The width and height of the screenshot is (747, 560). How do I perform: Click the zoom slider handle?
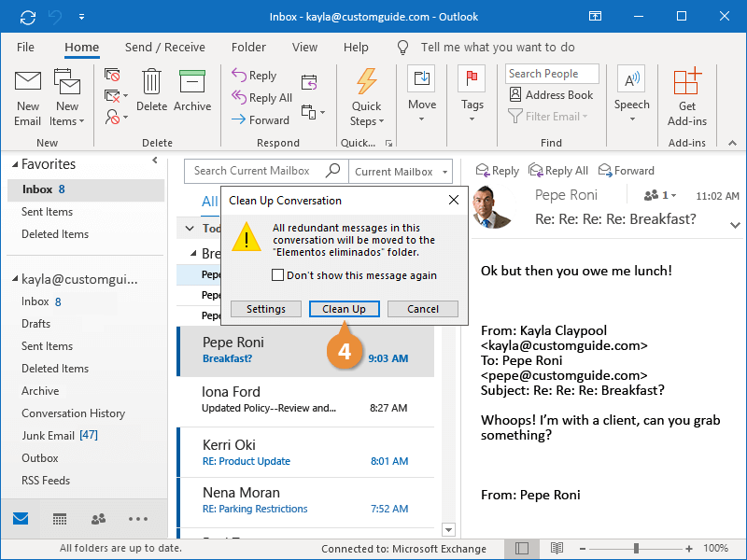(636, 549)
